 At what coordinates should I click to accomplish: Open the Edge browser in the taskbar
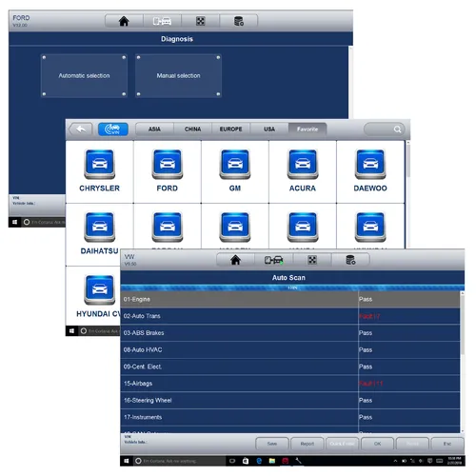point(259,461)
